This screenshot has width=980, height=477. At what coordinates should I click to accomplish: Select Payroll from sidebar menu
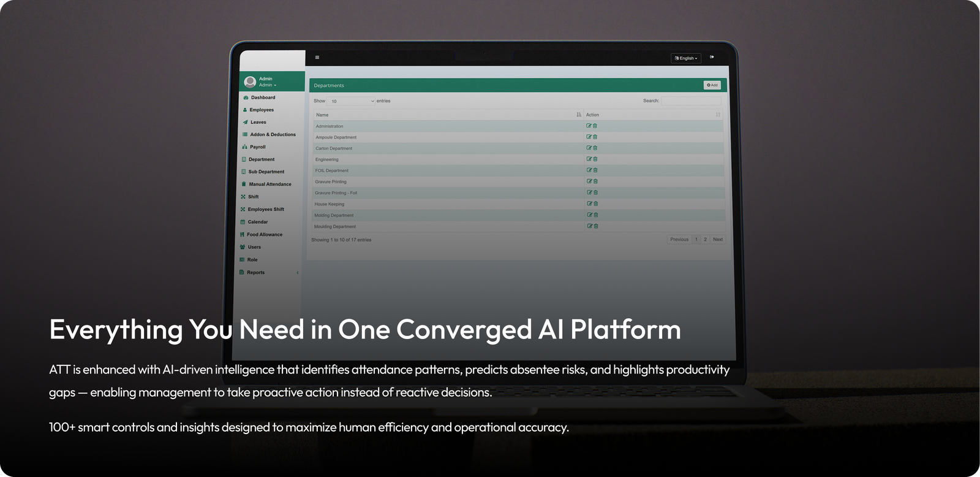coord(257,147)
